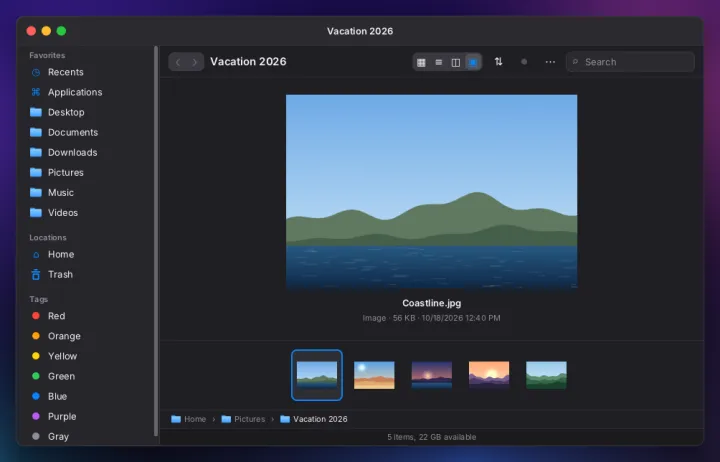Open the more options ellipsis menu
720x462 pixels.
(x=550, y=62)
